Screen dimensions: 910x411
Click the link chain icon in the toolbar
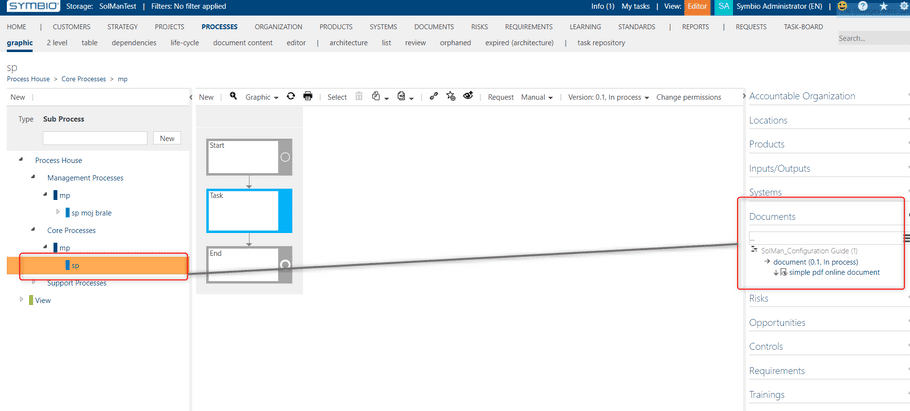[434, 96]
